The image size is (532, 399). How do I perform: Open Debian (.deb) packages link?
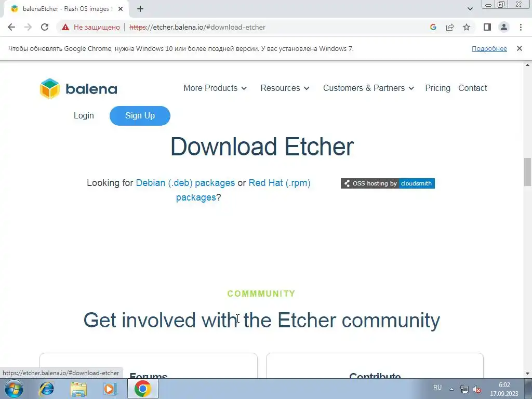[x=185, y=183]
